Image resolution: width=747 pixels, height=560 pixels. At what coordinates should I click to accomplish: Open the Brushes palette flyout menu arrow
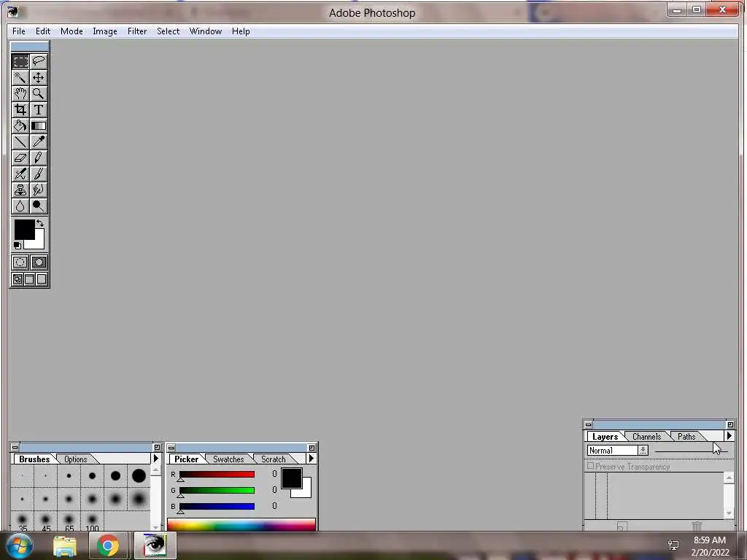coord(156,459)
